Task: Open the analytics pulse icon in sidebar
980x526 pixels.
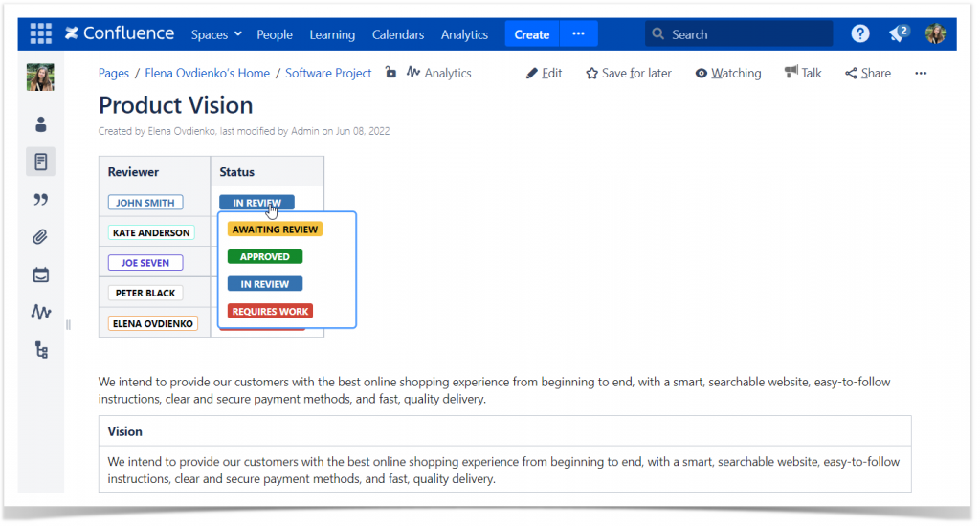Action: [x=40, y=312]
